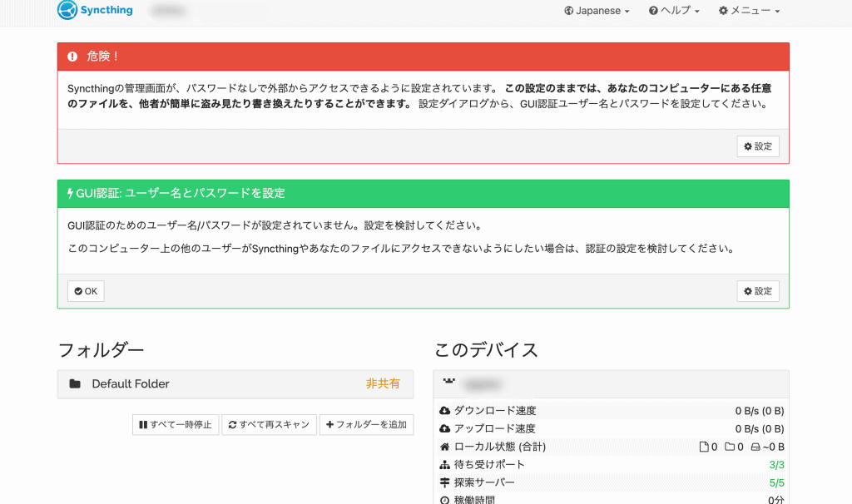Click 設定 button in red danger panel
This screenshot has height=504, width=852.
(757, 146)
